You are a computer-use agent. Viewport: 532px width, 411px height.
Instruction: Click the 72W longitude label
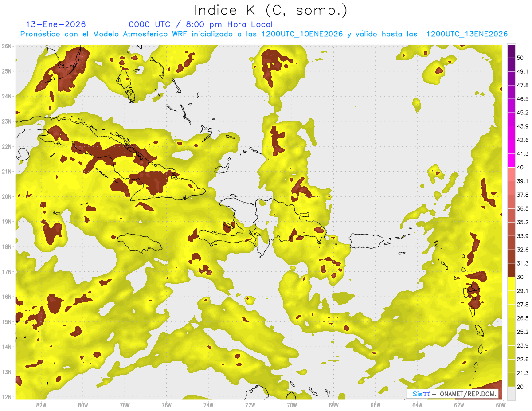coord(250,405)
